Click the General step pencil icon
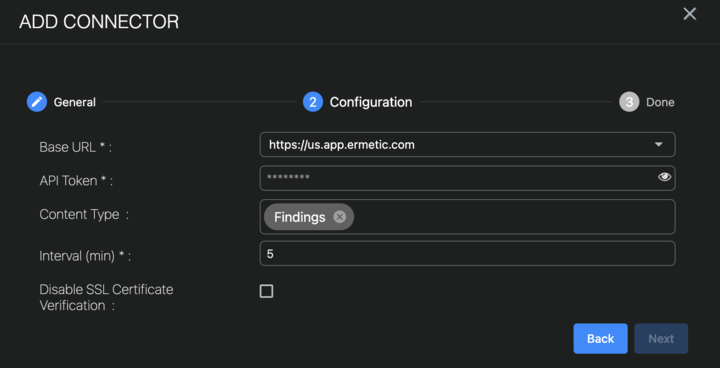The height and width of the screenshot is (368, 720). pyautogui.click(x=37, y=102)
